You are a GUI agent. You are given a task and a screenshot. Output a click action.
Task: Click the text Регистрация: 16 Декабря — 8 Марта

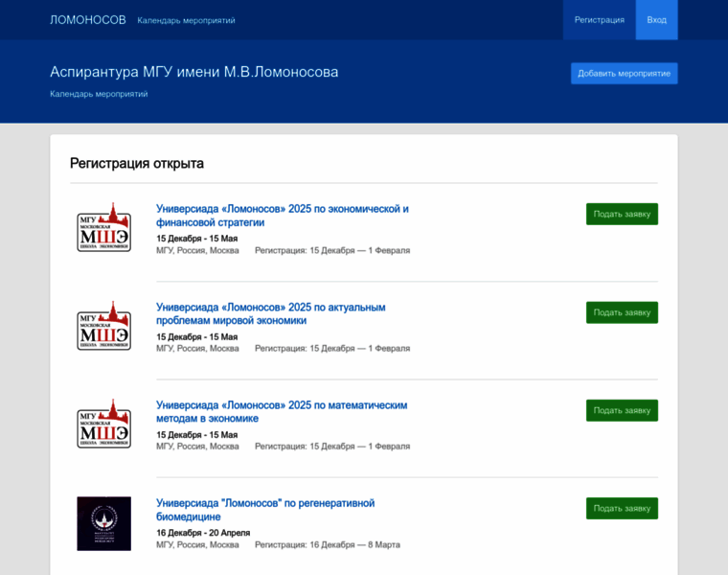pyautogui.click(x=328, y=544)
